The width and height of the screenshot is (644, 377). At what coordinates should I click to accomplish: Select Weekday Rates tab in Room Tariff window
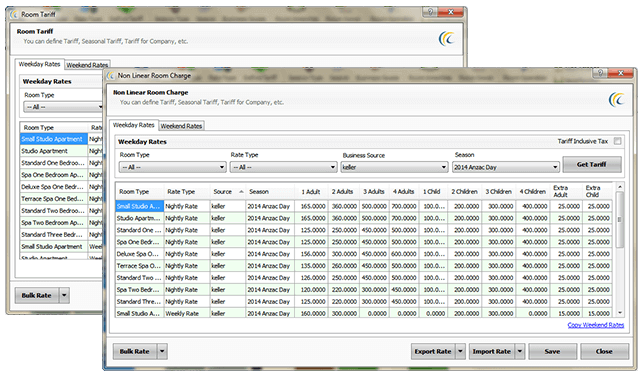tap(39, 64)
